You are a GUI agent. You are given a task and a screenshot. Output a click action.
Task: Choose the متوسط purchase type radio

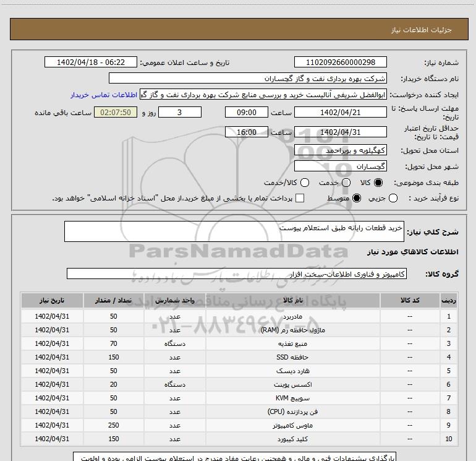pos(357,198)
